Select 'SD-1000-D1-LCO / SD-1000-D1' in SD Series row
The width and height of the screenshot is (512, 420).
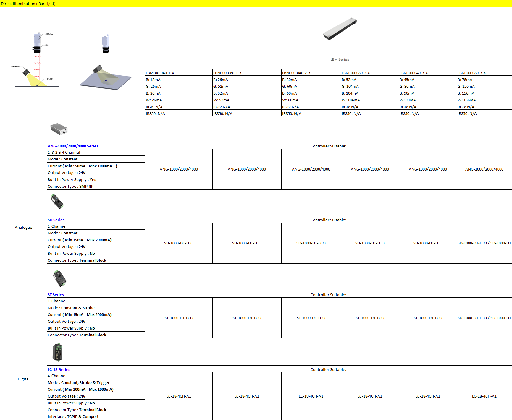click(x=484, y=243)
